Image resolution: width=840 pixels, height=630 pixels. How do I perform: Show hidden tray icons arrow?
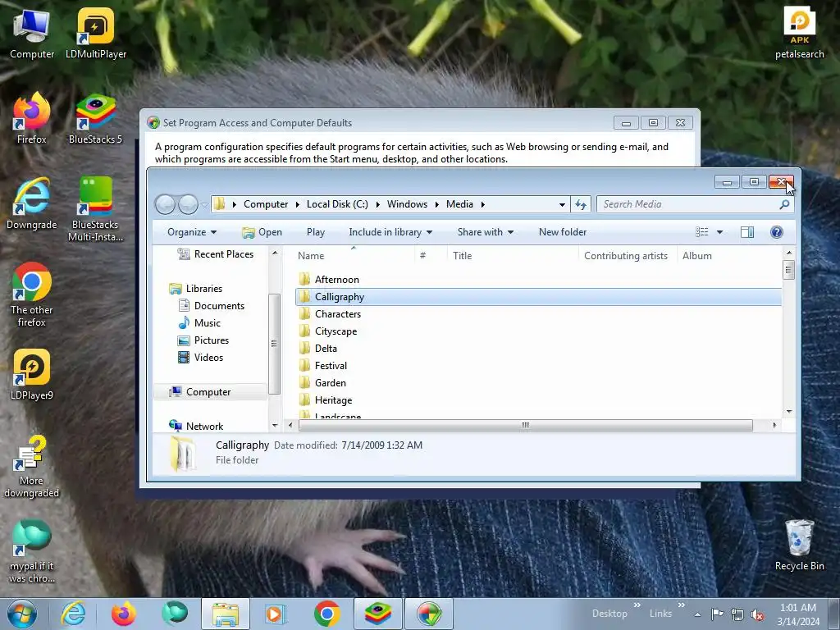click(x=697, y=614)
